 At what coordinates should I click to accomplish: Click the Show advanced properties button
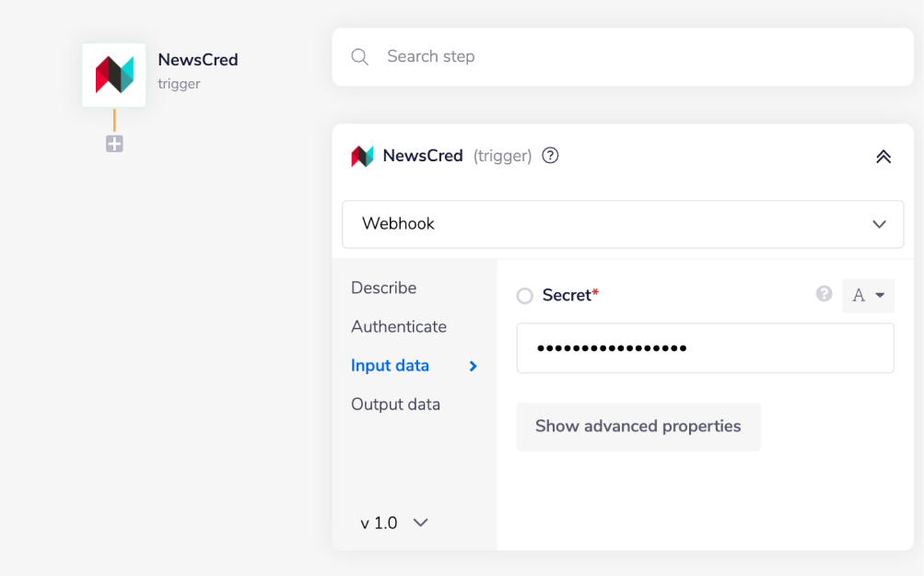(637, 426)
